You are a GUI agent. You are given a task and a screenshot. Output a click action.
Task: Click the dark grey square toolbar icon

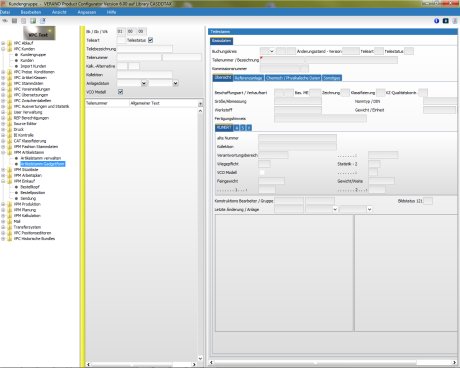tap(14, 21)
